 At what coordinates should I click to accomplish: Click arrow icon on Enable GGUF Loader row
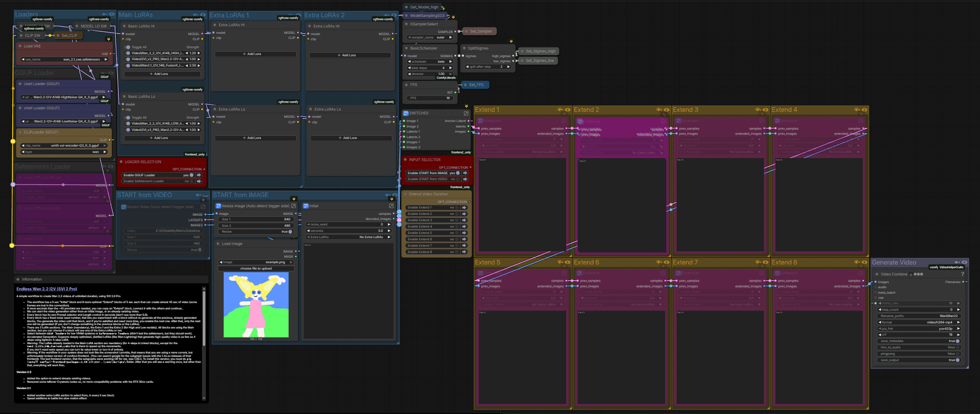coord(199,175)
